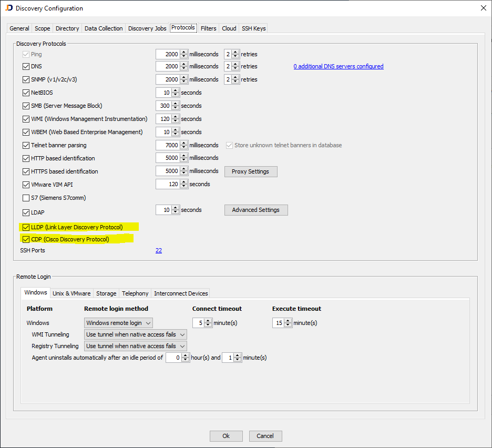Click Ok to save discovery configuration

tap(226, 436)
